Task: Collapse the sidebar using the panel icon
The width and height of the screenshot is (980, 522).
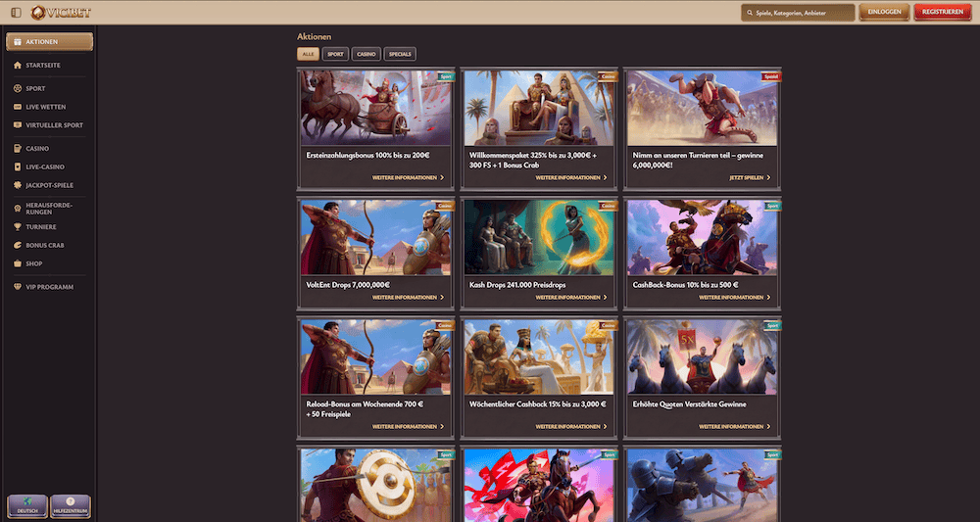Action: click(15, 12)
